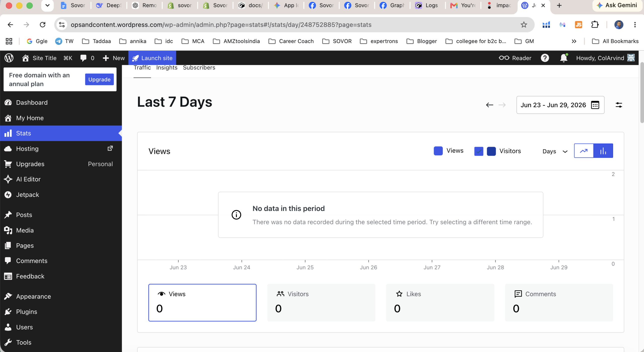Click the Launch site button
The height and width of the screenshot is (352, 644).
pyautogui.click(x=152, y=58)
